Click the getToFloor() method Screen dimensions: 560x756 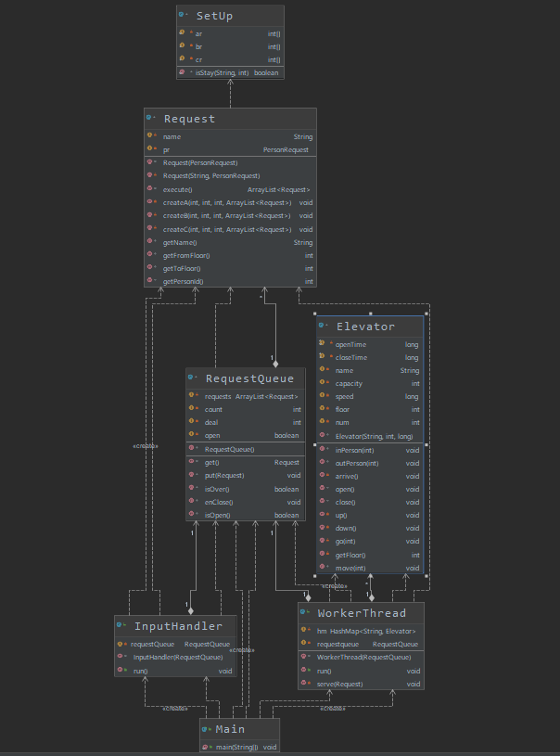pos(230,269)
